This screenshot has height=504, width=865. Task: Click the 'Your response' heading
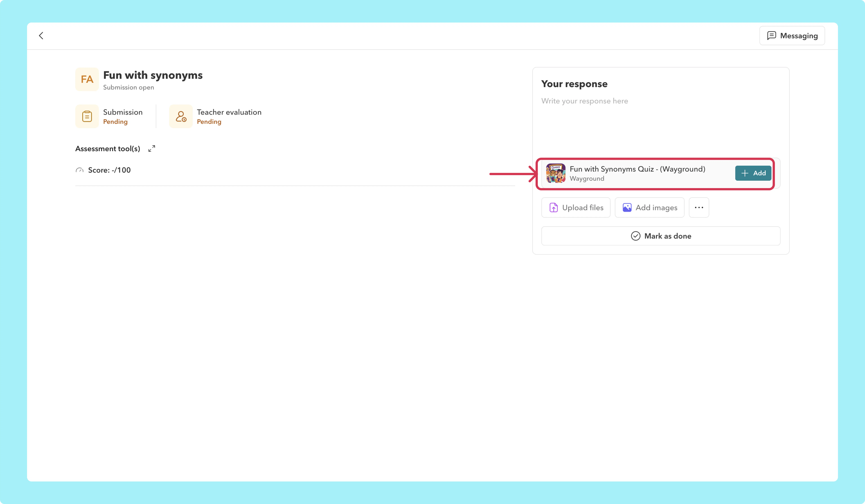coord(574,84)
